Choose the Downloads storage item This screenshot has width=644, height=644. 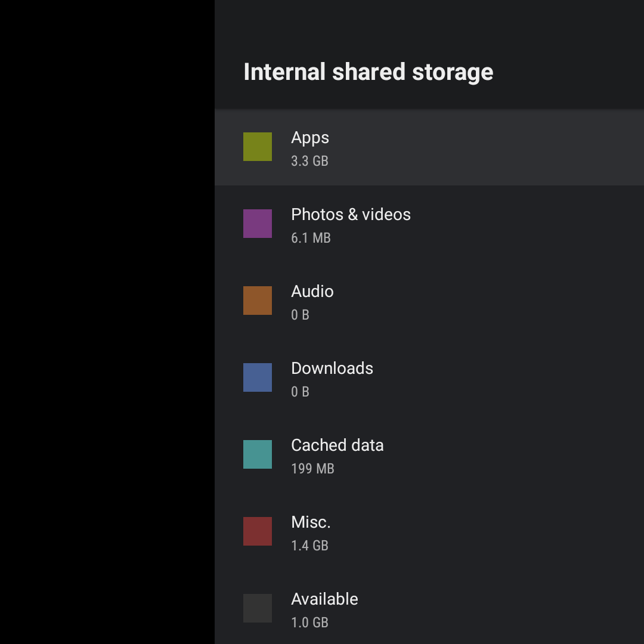[332, 369]
